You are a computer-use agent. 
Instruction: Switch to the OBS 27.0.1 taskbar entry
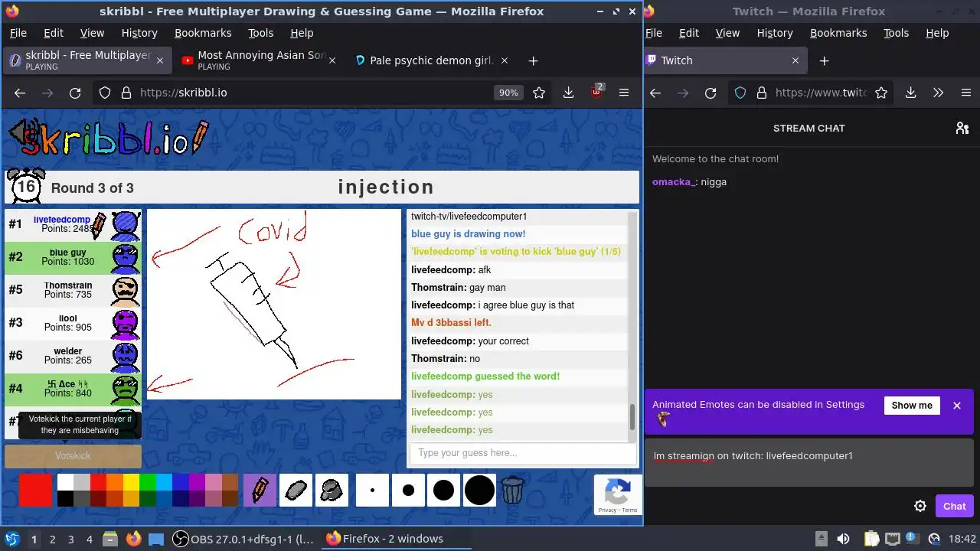pos(243,539)
